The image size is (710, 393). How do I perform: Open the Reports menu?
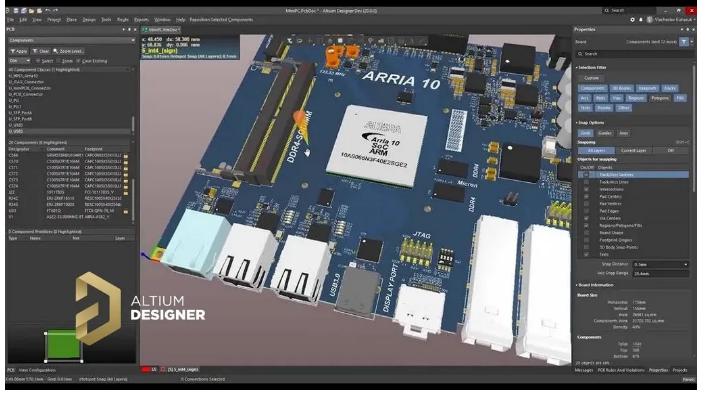pyautogui.click(x=141, y=20)
